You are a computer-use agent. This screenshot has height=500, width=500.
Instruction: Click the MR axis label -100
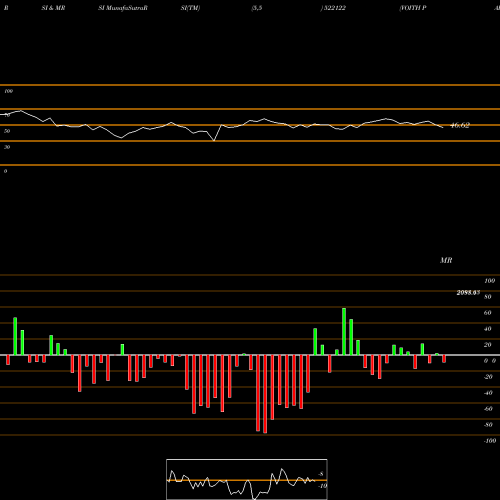(x=490, y=441)
